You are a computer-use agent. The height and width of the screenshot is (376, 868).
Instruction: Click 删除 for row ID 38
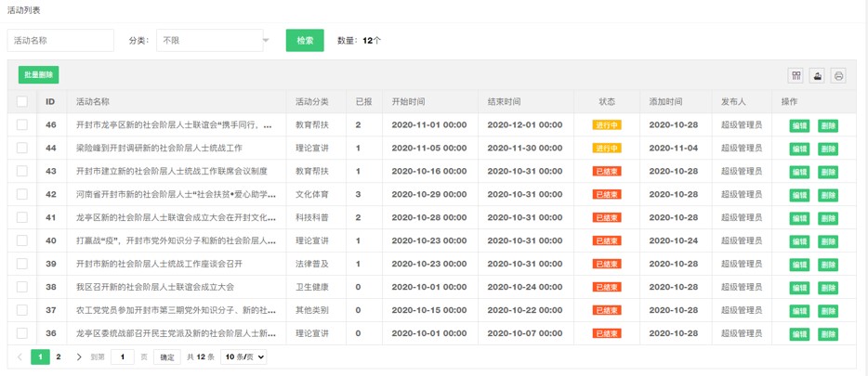(x=828, y=288)
